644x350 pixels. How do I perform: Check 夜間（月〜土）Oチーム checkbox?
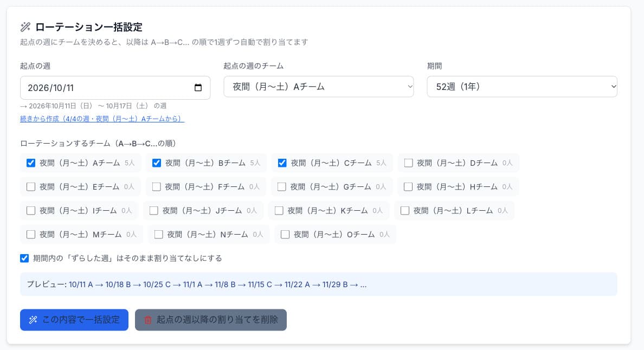click(285, 234)
